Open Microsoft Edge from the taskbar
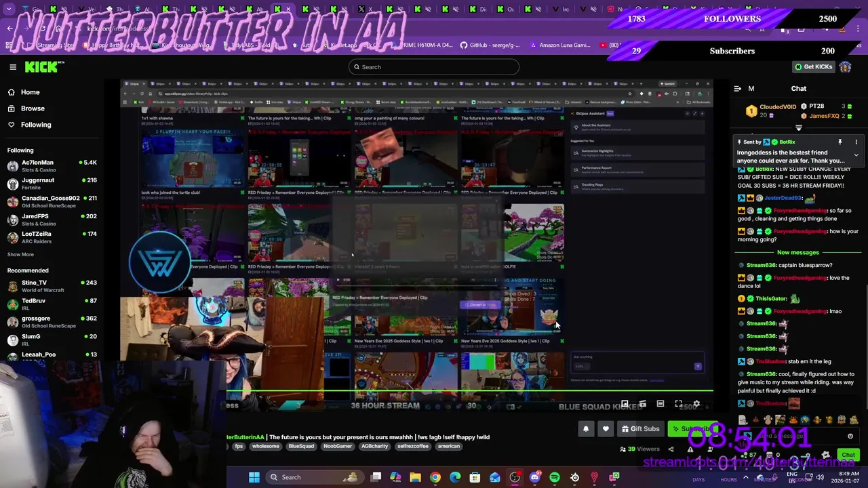This screenshot has height=488, width=868. coord(455,477)
